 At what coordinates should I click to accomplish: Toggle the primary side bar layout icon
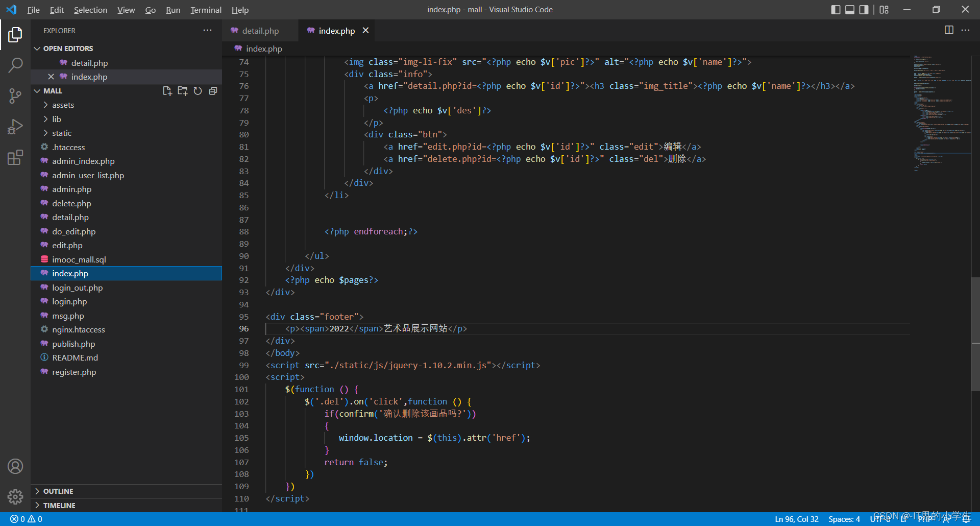tap(836, 10)
